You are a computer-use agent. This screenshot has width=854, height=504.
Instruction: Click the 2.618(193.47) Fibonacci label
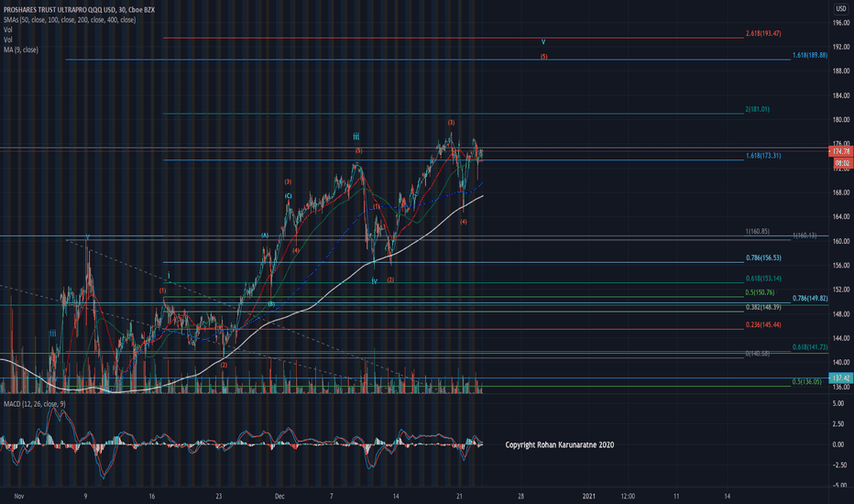(x=763, y=33)
